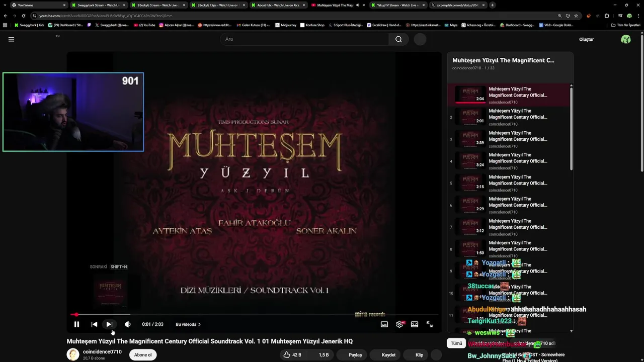Click the search magnifier button
Viewport: 644px width, 362px height.
click(x=398, y=39)
